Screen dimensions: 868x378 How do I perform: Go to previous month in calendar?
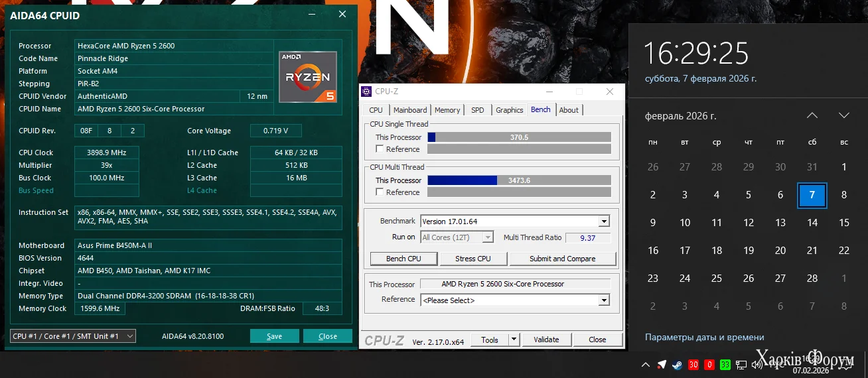[x=812, y=115]
